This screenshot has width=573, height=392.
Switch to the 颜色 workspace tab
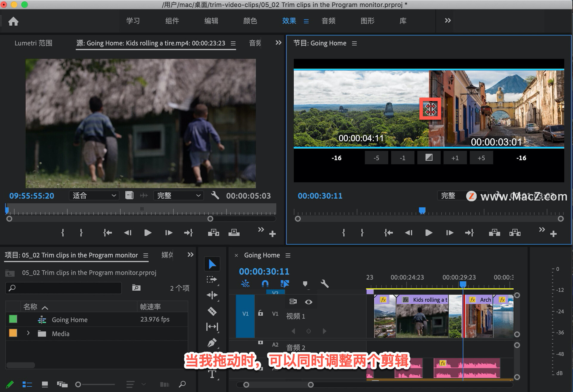pos(250,21)
